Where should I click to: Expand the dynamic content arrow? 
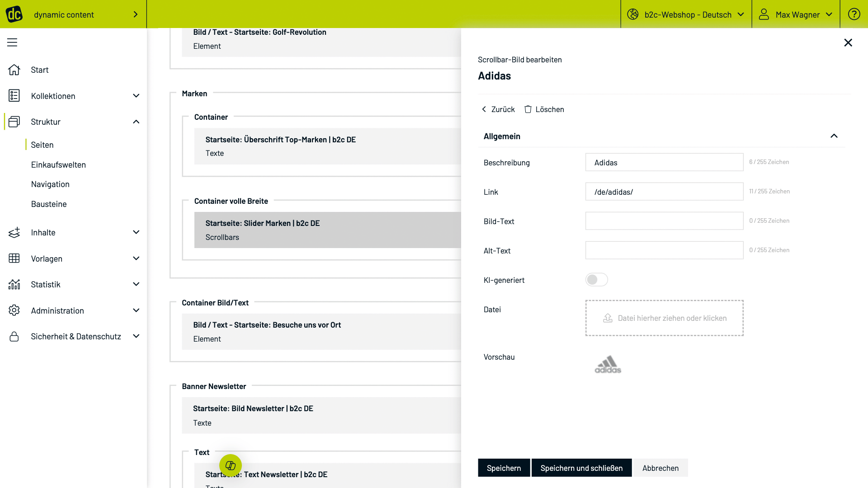(136, 14)
